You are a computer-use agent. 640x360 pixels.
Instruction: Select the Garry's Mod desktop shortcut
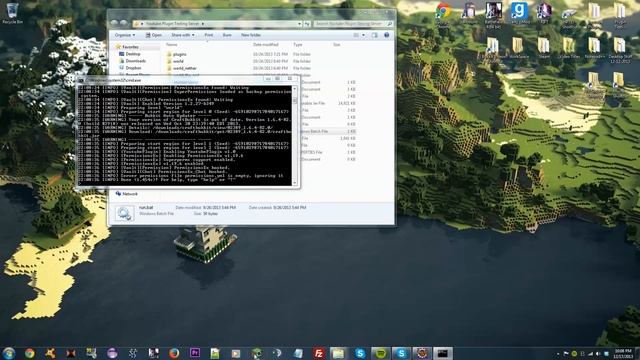519,13
